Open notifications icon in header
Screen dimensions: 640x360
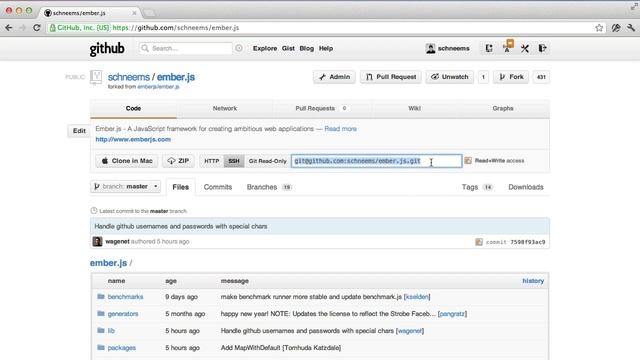[507, 47]
